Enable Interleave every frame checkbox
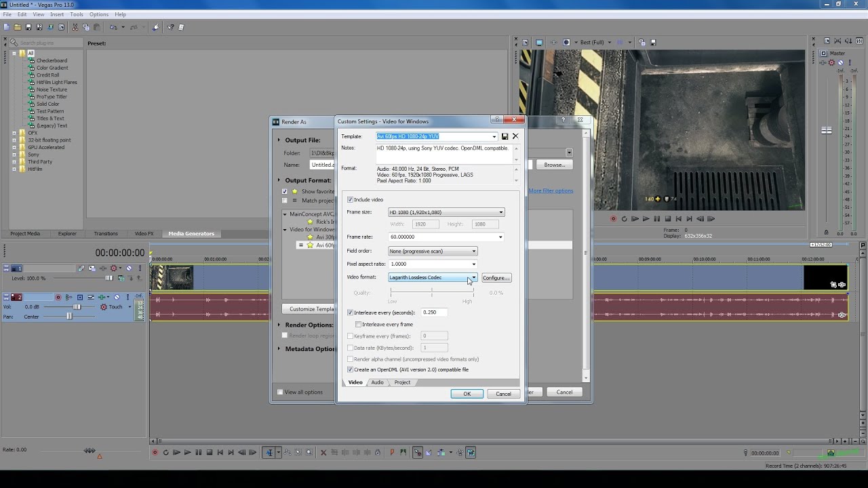 358,324
